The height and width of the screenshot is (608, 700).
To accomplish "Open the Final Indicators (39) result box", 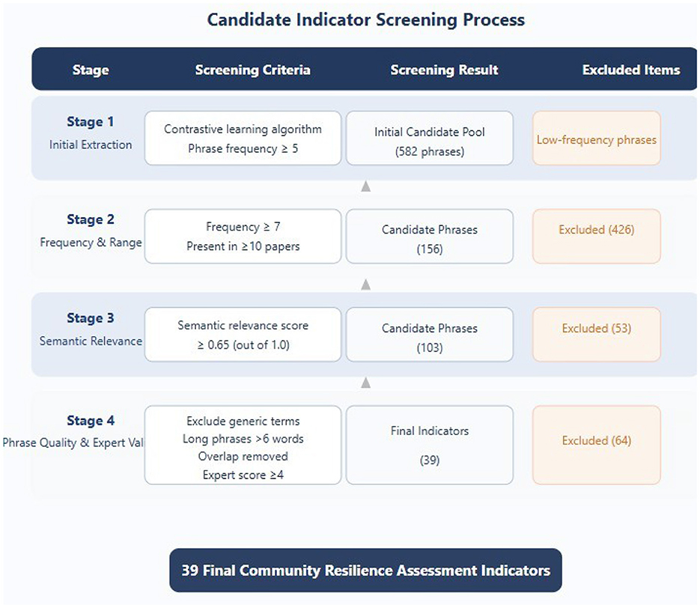I will coord(429,445).
